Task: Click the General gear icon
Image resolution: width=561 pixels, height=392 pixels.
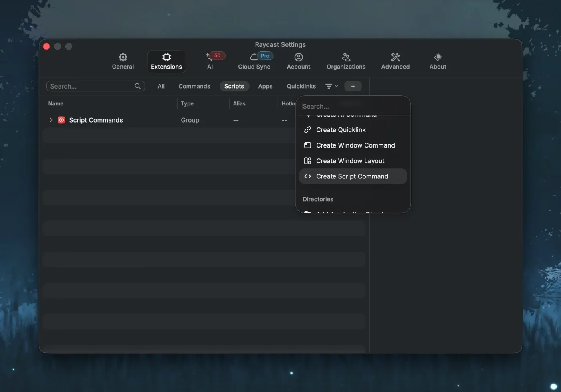Action: pos(123,57)
